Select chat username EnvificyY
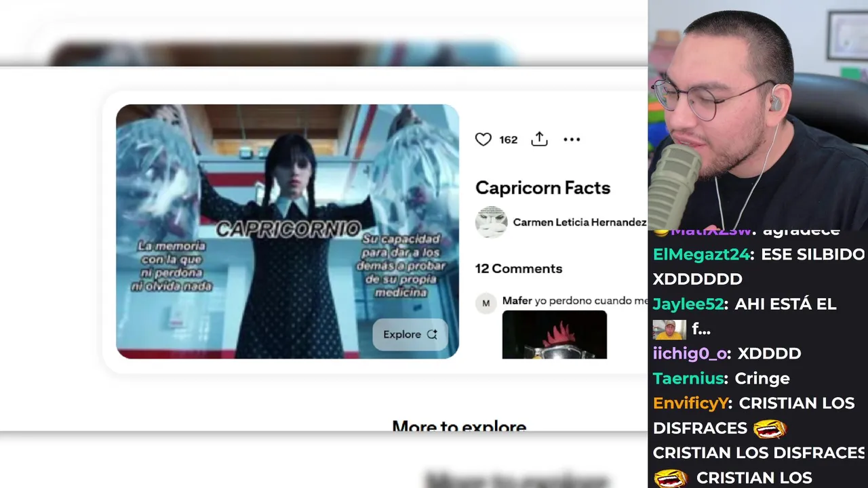The height and width of the screenshot is (488, 868). pos(690,403)
